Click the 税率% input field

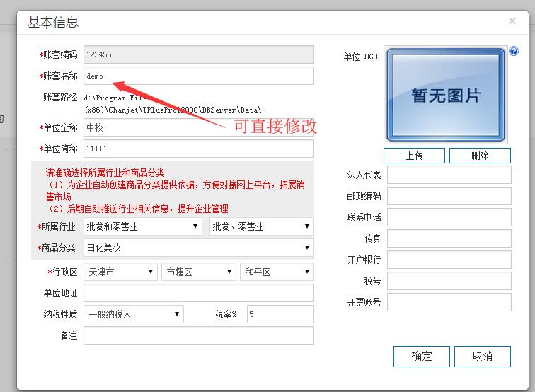[280, 314]
